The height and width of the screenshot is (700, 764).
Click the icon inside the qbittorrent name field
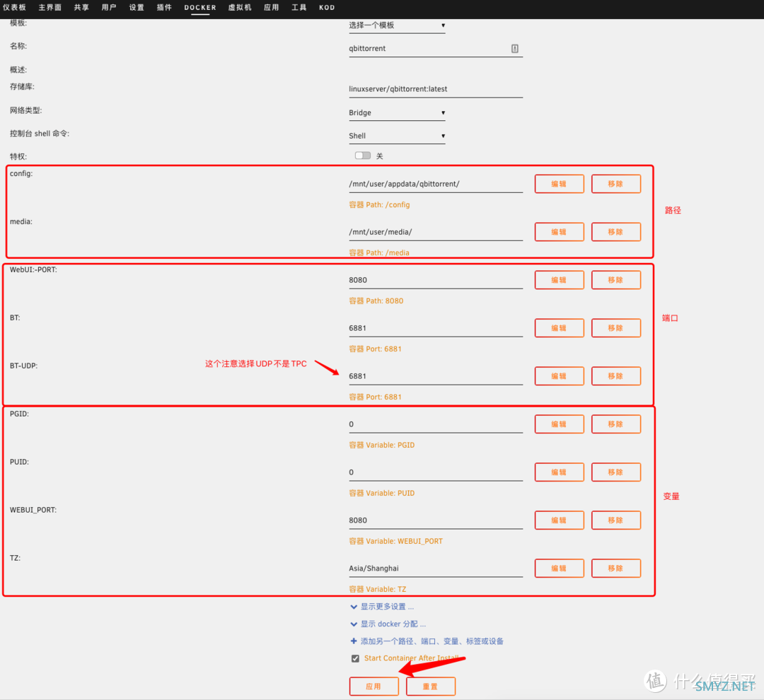point(514,48)
